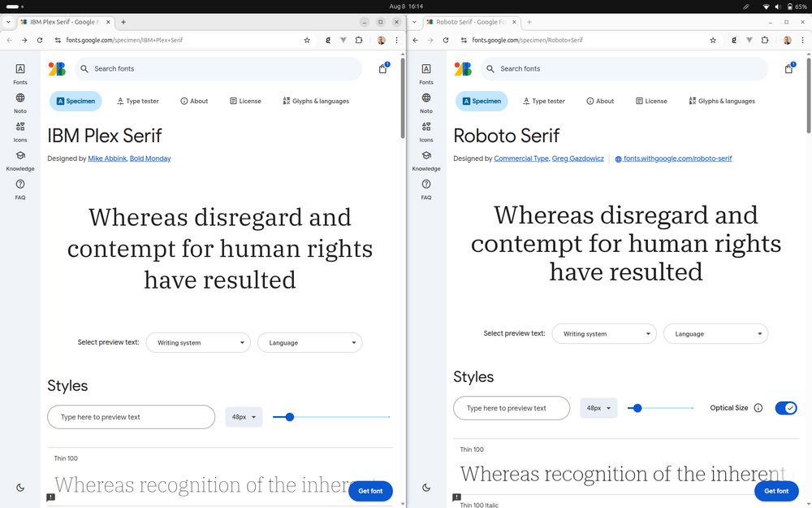This screenshot has height=508, width=812.
Task: Click Google Fonts logo in IBM Plex Serif window
Action: coord(57,68)
